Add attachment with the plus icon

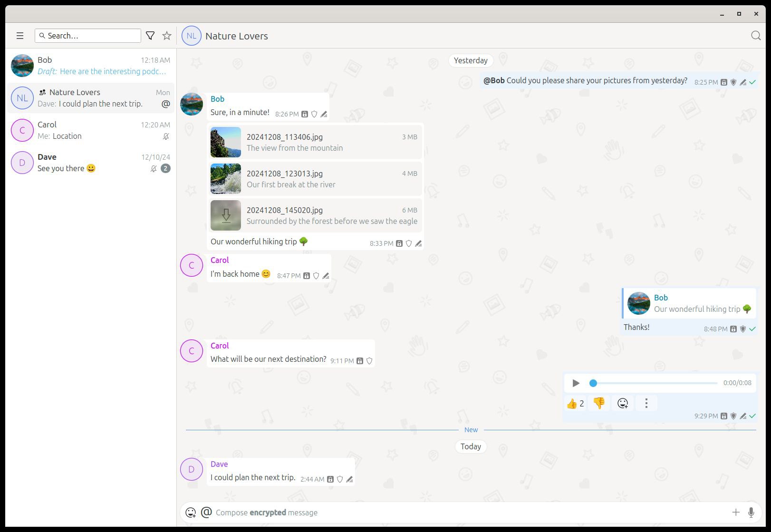[x=736, y=512]
